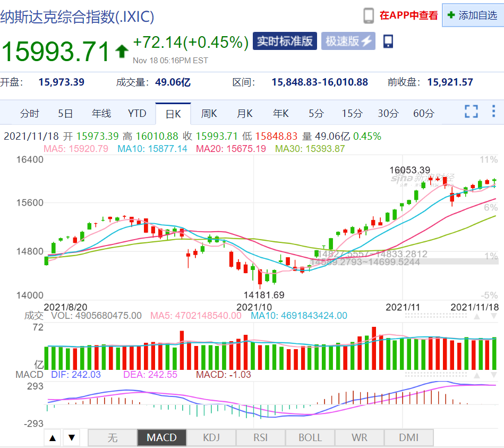Image resolution: width=504 pixels, height=448 pixels.
Task: Select the BOLL indicator tab
Action: [x=310, y=438]
